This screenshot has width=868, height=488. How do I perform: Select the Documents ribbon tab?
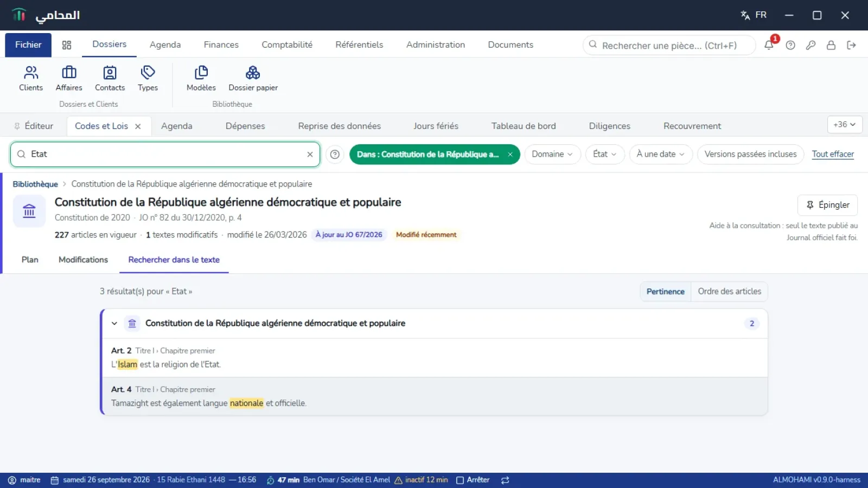click(x=510, y=45)
